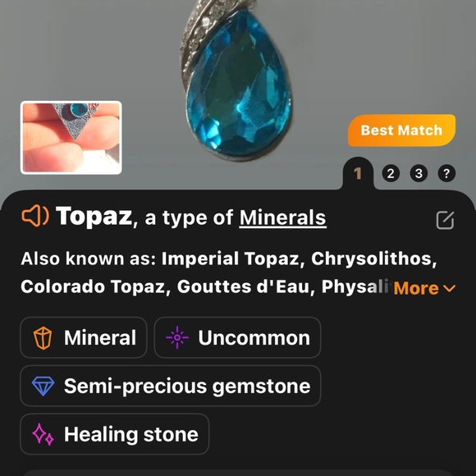Viewport: 476px width, 476px height.
Task: Tap the Best Match badge
Action: click(401, 130)
